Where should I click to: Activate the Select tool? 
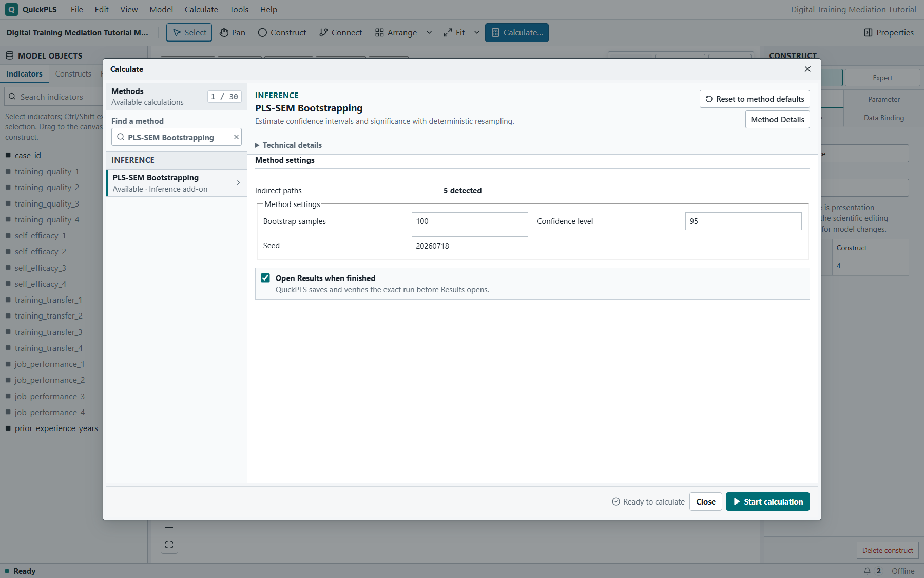[x=189, y=32]
